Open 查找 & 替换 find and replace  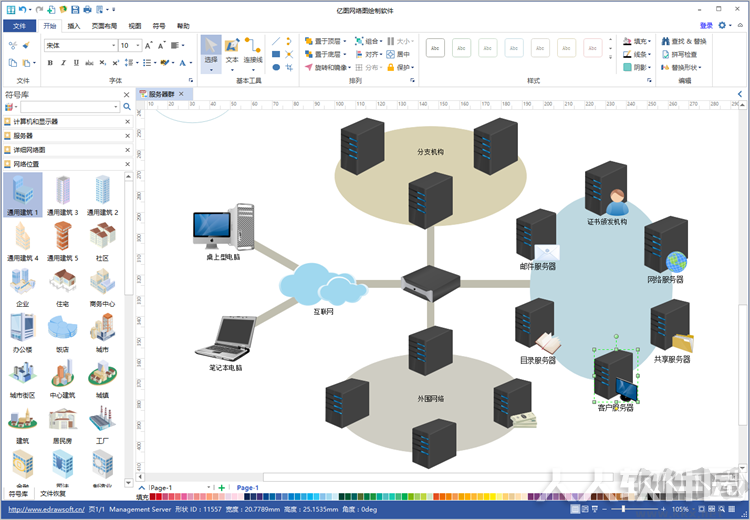click(684, 41)
